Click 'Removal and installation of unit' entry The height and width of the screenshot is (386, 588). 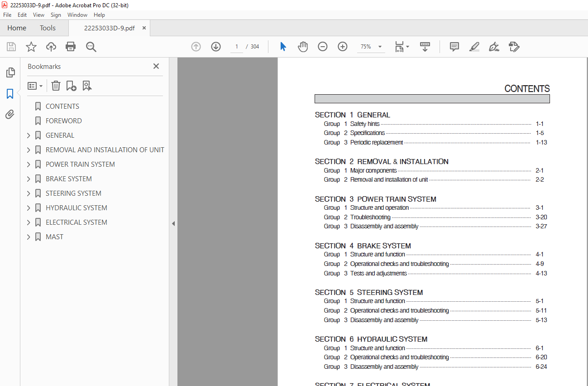point(389,179)
